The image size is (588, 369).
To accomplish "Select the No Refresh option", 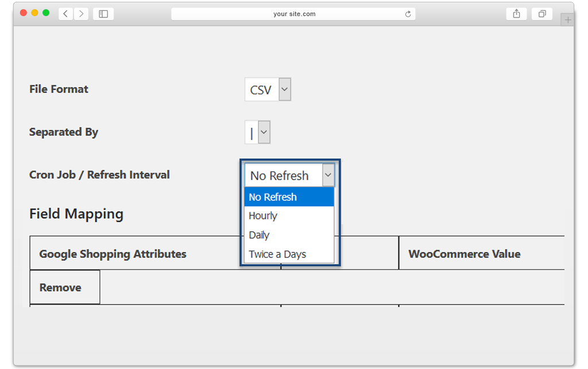I will pos(289,197).
